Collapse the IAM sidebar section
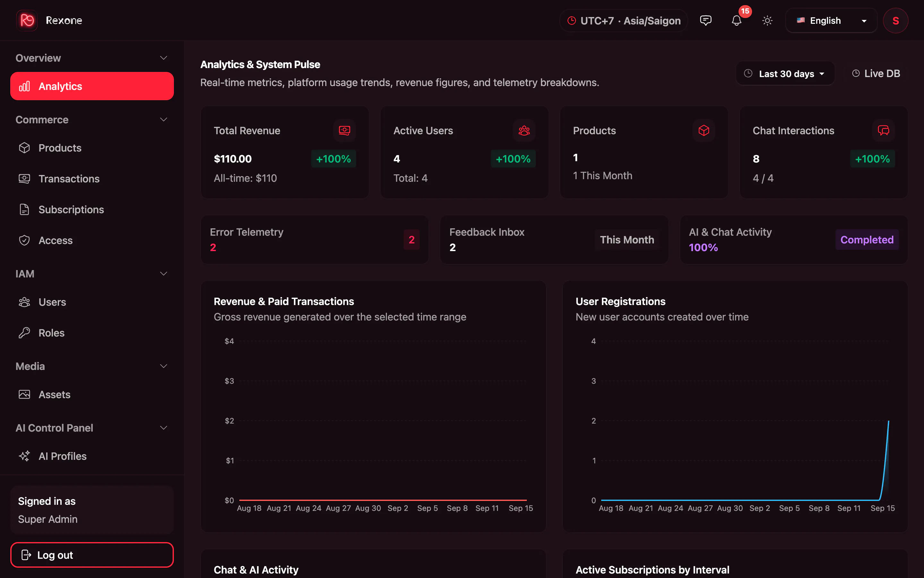Screen dimensions: 924x578 (92, 274)
